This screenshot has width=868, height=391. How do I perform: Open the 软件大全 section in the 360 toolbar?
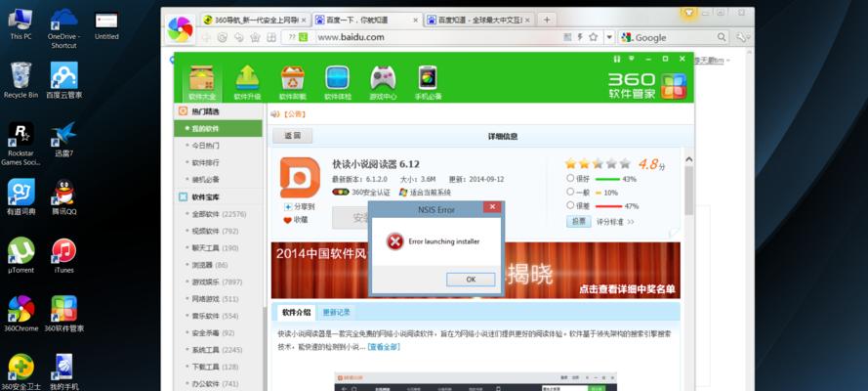click(x=201, y=83)
